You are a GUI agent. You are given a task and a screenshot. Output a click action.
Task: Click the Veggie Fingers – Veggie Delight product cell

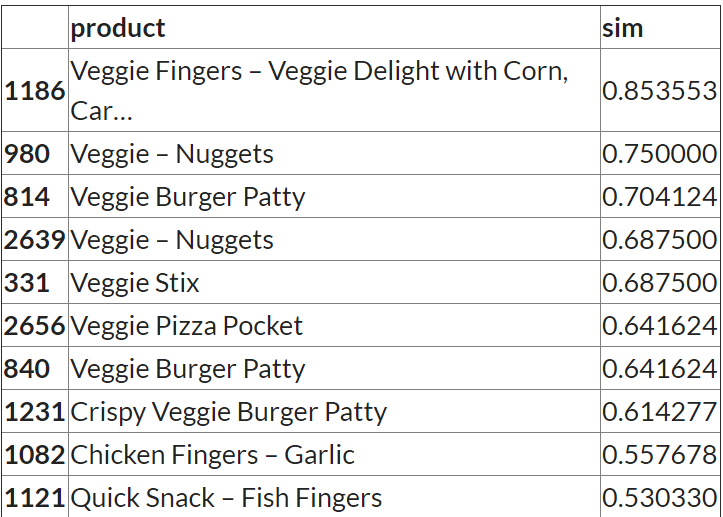click(320, 91)
